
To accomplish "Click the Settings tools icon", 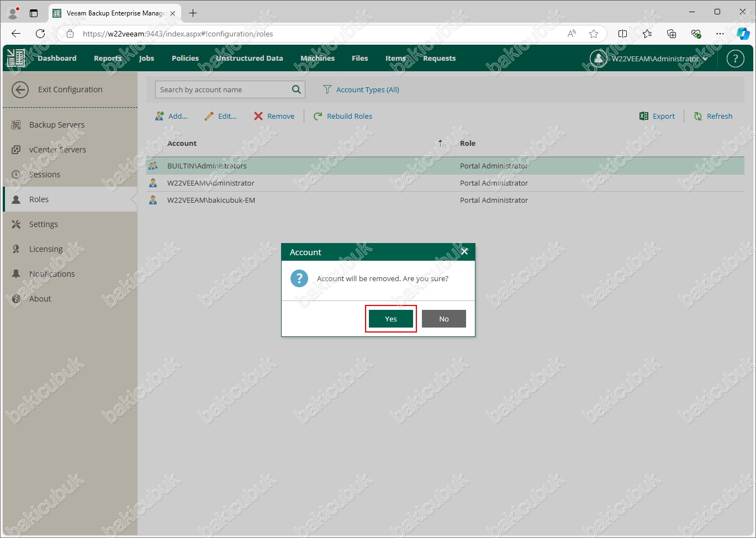I will [16, 224].
